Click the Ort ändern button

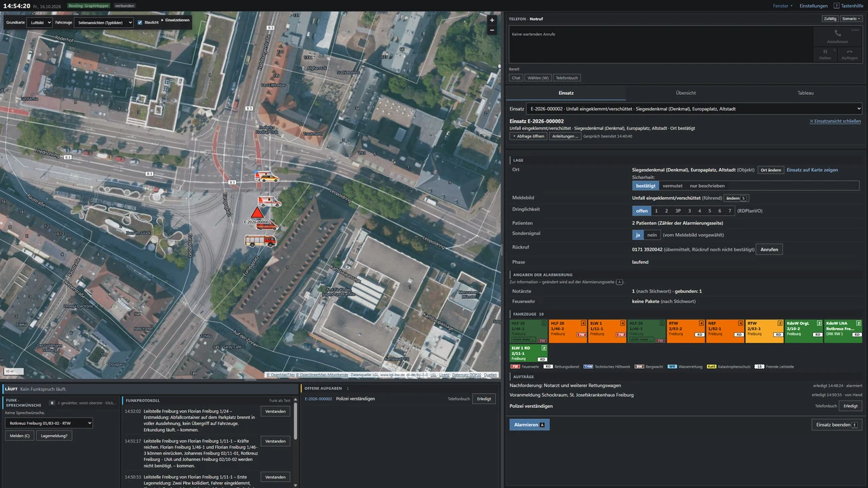coord(770,170)
